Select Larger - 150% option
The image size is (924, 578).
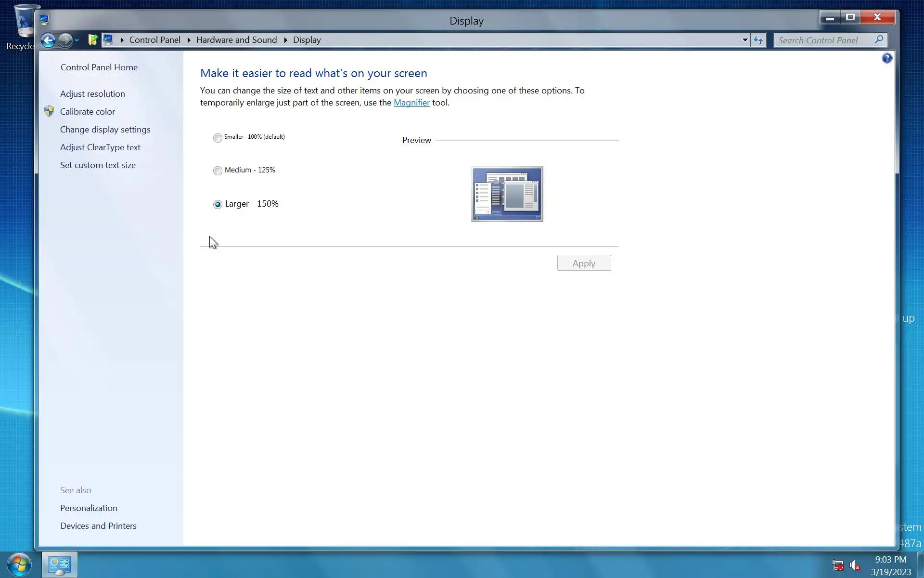tap(218, 204)
